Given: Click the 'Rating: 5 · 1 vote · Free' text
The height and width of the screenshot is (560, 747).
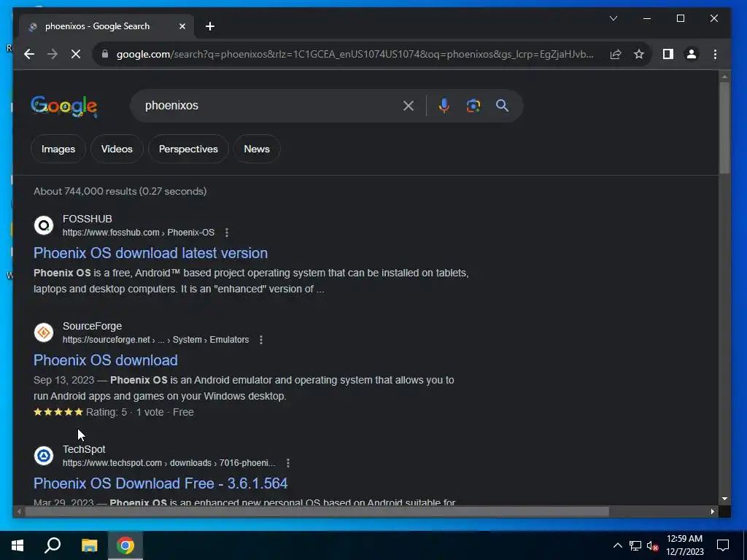Looking at the screenshot, I should pyautogui.click(x=139, y=413).
